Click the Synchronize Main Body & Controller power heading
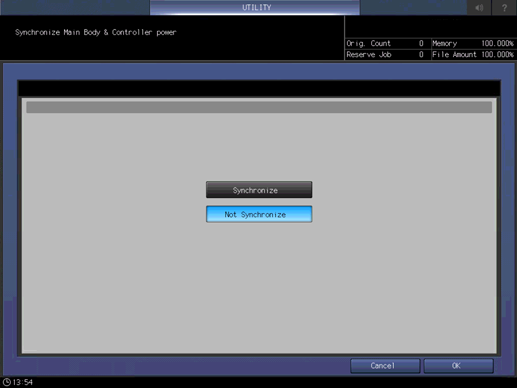This screenshot has width=517, height=388. (96, 32)
